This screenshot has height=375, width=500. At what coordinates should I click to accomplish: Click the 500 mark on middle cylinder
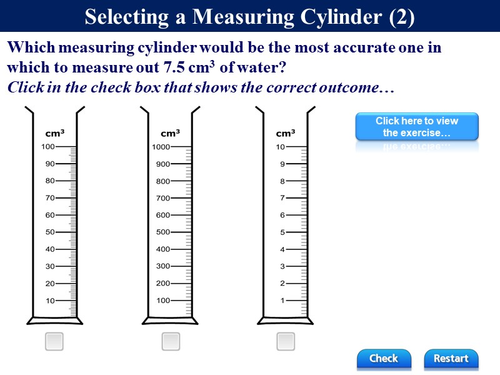(163, 232)
